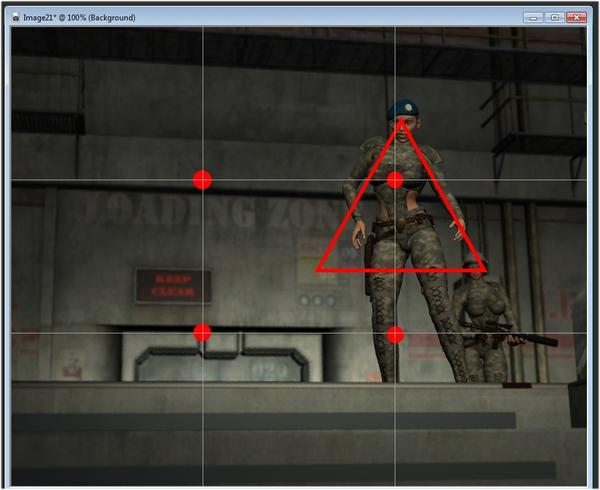Minimize the Image21 window
600x490 pixels.
[x=533, y=18]
